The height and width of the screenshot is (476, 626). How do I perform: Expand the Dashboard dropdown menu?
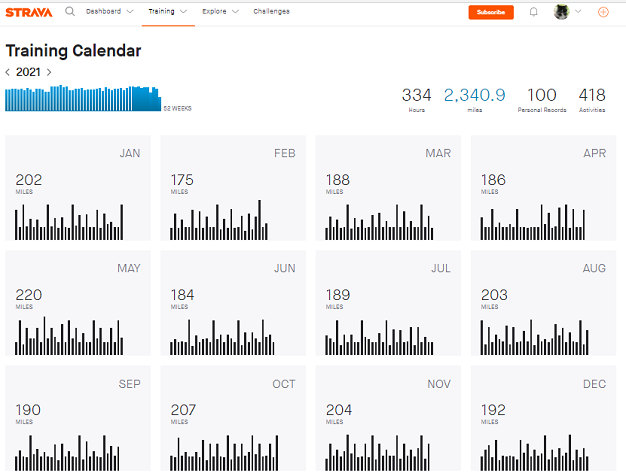tap(108, 12)
